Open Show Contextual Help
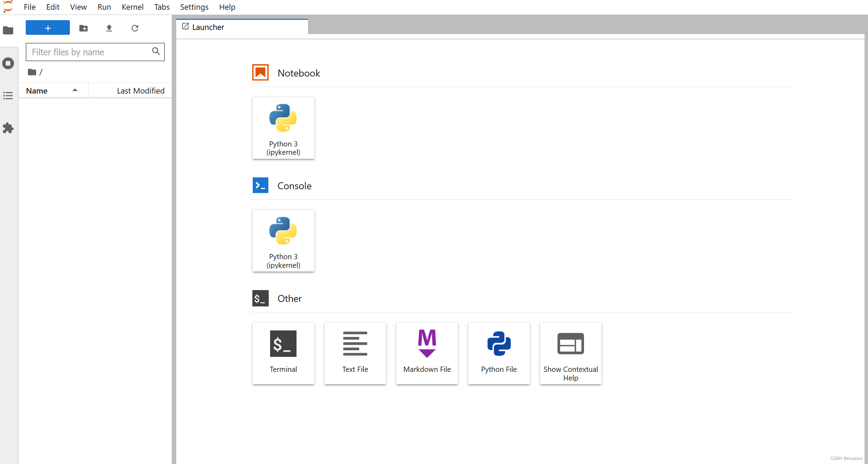 point(570,353)
